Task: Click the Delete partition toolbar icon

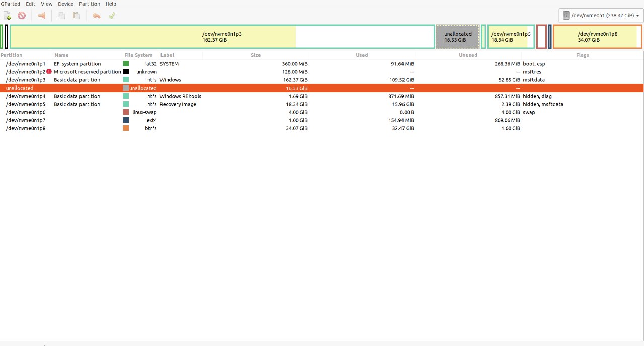Action: 22,16
